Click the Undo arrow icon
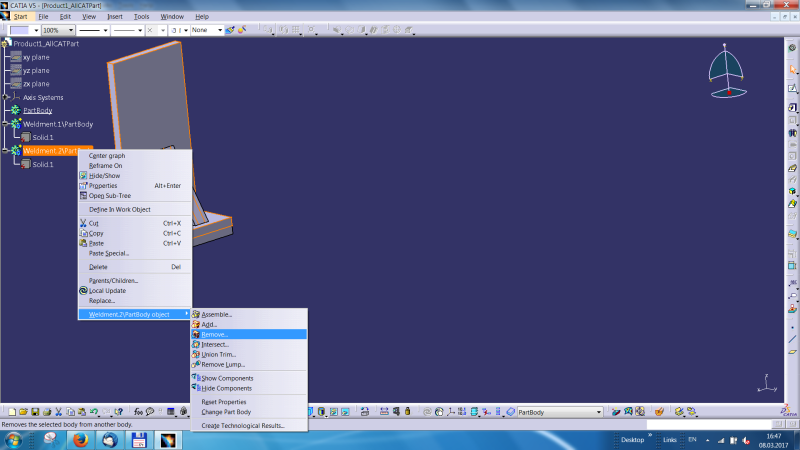Image resolution: width=800 pixels, height=450 pixels. 94,412
